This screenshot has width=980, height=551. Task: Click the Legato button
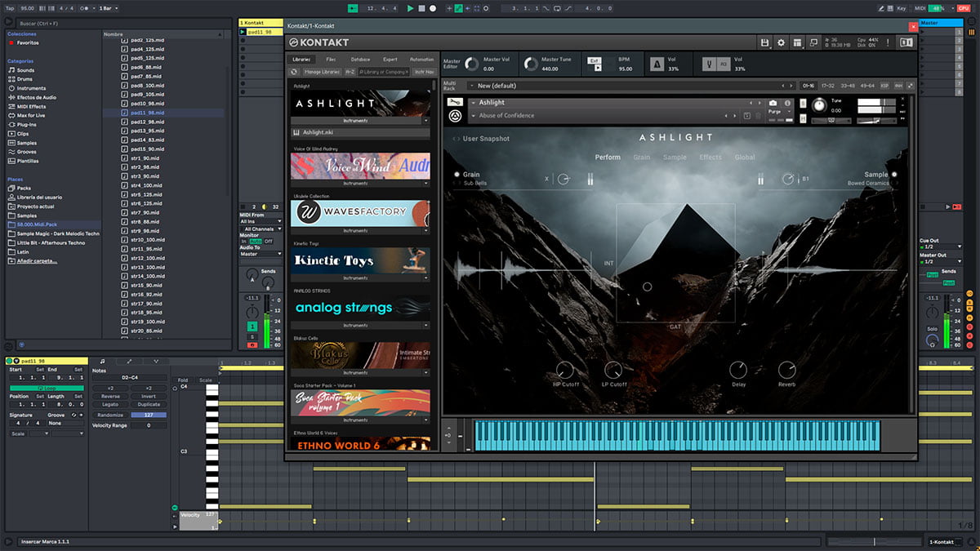pyautogui.click(x=110, y=405)
